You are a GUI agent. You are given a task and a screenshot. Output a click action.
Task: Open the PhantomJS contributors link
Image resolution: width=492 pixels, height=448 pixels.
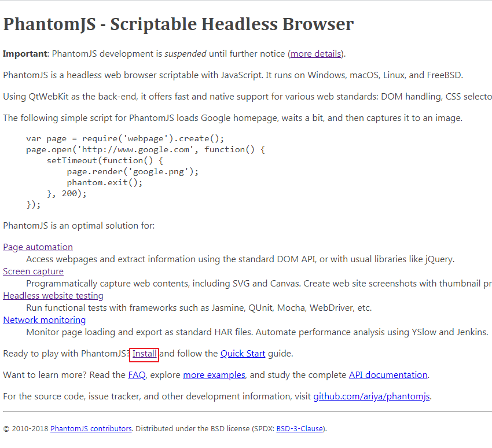91,428
